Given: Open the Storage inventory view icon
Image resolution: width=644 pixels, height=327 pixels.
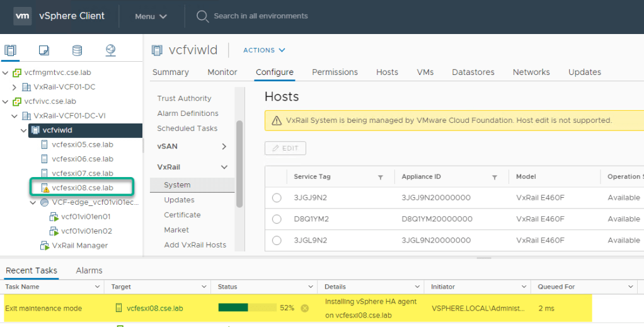Looking at the screenshot, I should (77, 50).
